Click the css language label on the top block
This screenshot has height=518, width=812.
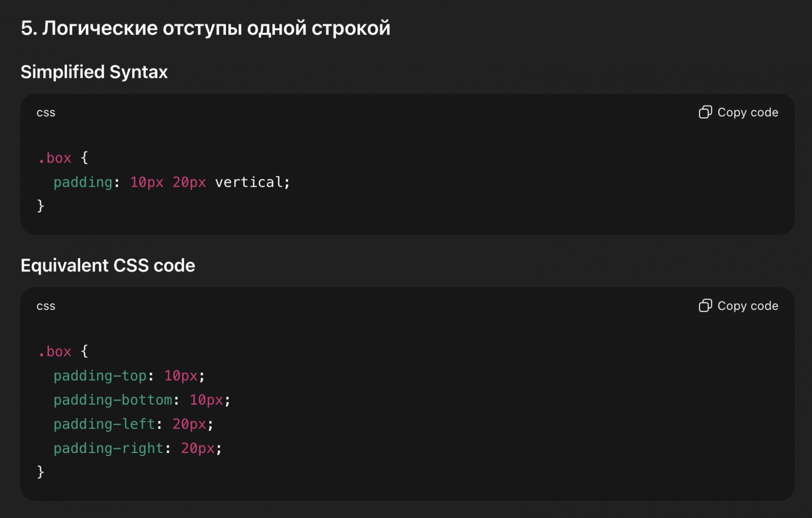tap(46, 112)
